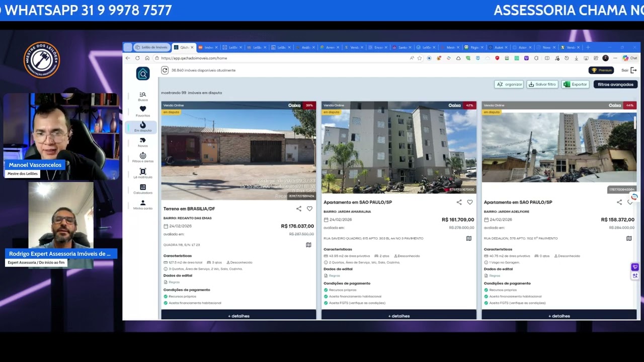Open map for Rua Dedalion listing

click(629, 238)
